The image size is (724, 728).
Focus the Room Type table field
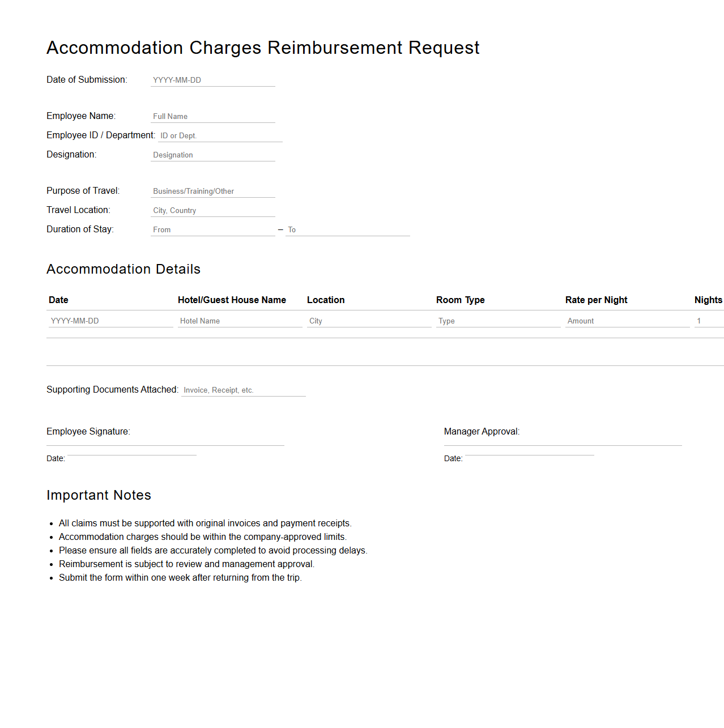tap(498, 321)
